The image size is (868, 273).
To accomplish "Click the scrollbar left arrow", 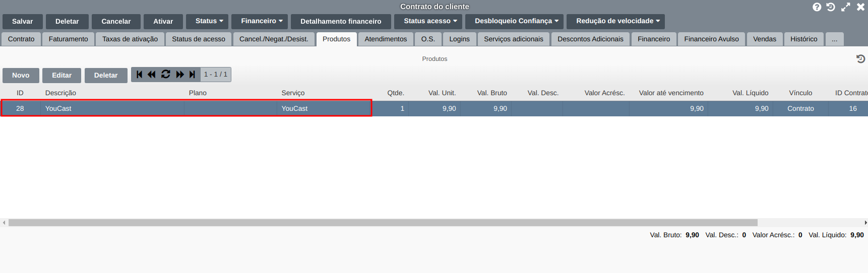I will [x=4, y=223].
